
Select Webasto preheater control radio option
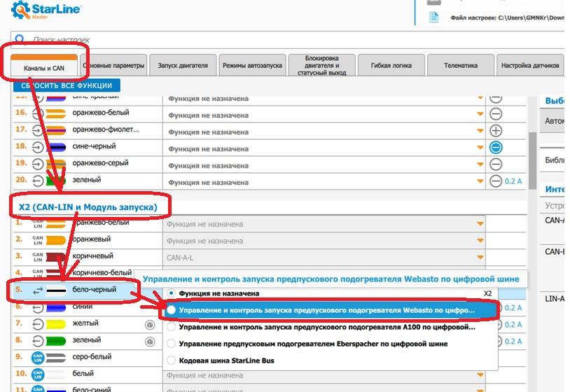pyautogui.click(x=172, y=309)
